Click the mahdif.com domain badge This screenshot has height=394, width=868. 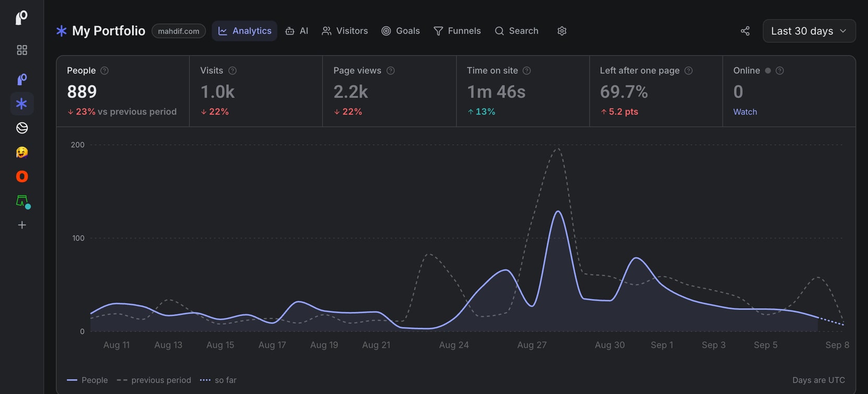tap(178, 31)
